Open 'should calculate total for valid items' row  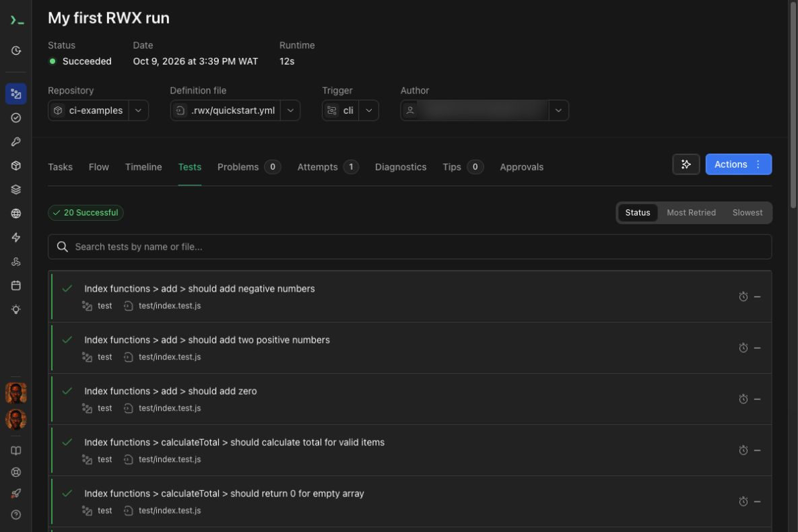coord(409,450)
